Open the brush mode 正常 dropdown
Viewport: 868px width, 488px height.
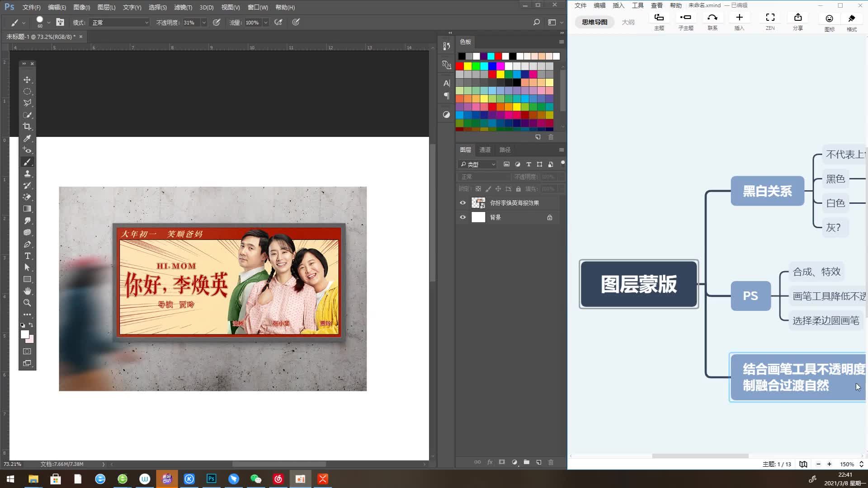[x=119, y=23]
